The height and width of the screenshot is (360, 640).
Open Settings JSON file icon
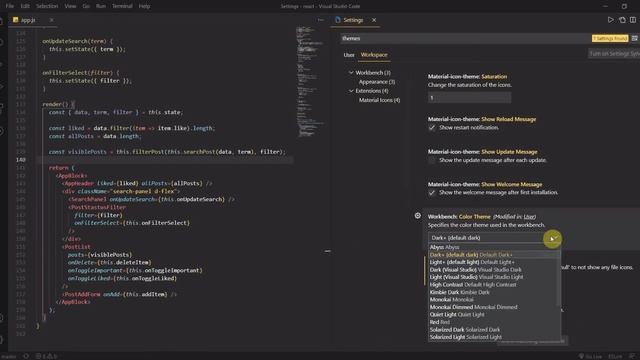point(622,20)
